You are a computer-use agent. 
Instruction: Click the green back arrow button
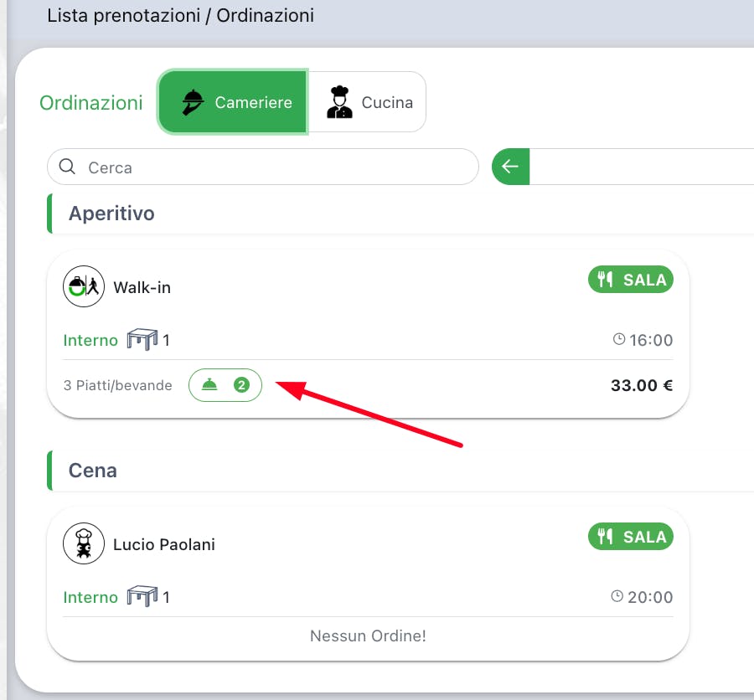(x=511, y=167)
